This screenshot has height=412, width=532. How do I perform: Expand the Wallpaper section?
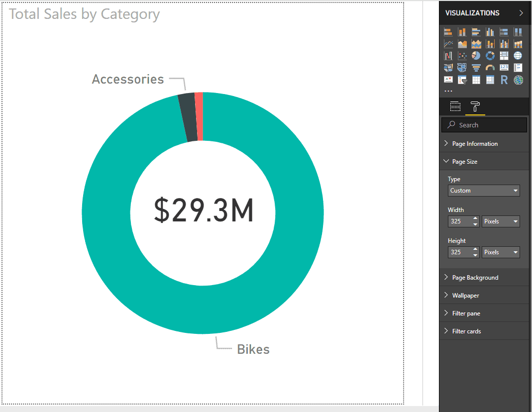pos(484,296)
